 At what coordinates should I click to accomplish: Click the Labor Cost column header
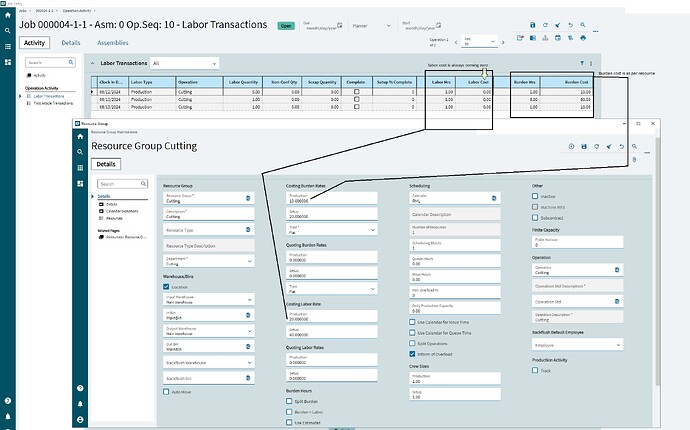[x=475, y=82]
